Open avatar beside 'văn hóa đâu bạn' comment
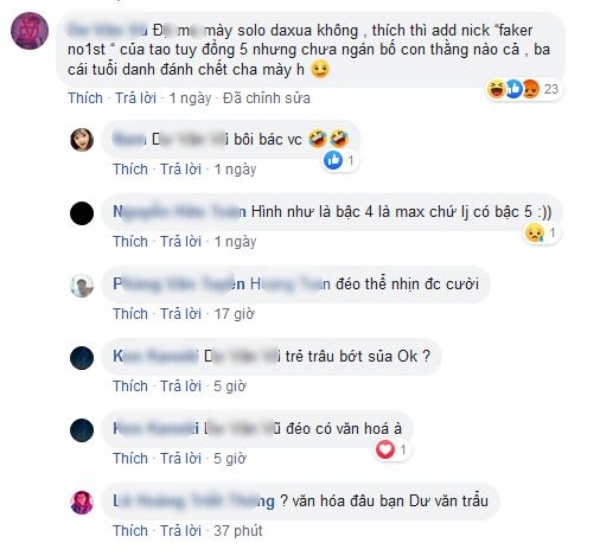The height and width of the screenshot is (551, 600). click(x=82, y=502)
